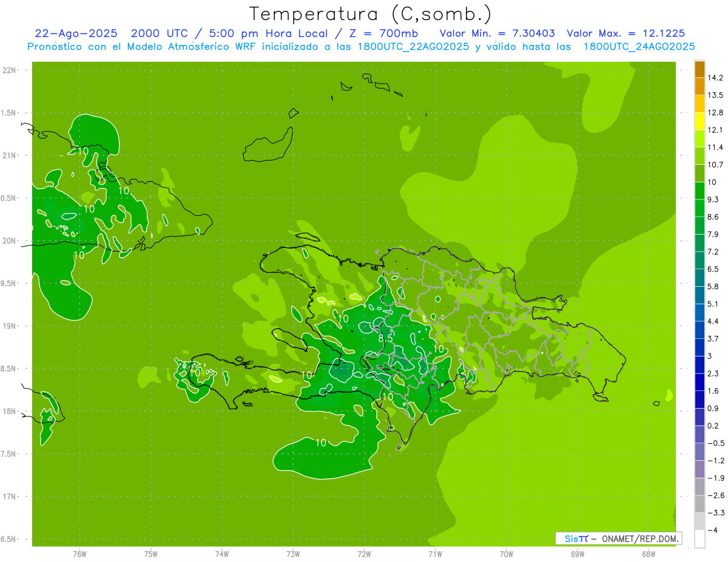Viewport: 728px width, 562px height.
Task: Click the 17N latitude axis label
Action: pyautogui.click(x=10, y=497)
